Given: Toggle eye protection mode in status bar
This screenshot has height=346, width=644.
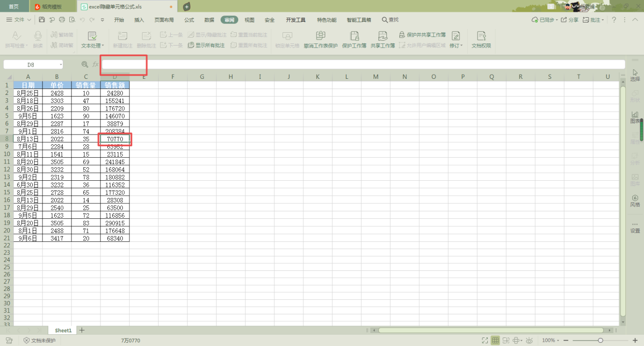Looking at the screenshot, I should pyautogui.click(x=529, y=340).
